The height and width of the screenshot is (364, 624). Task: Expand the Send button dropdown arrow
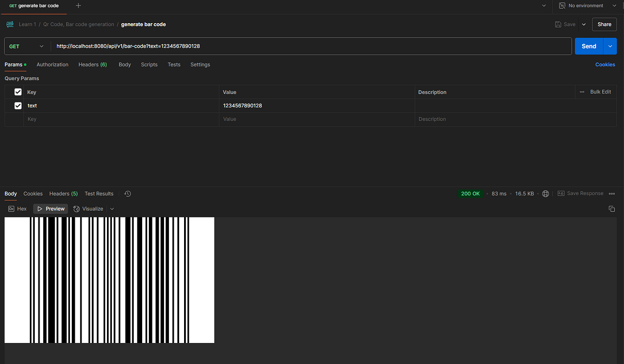[610, 46]
